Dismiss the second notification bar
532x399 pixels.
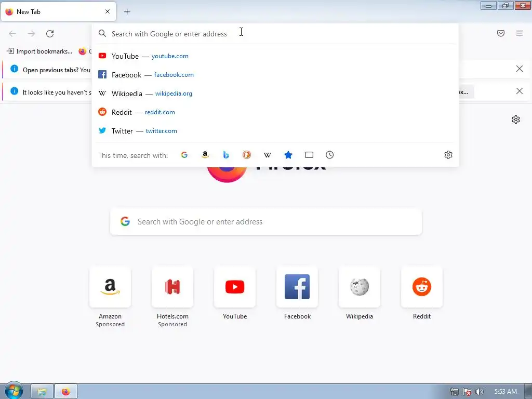[x=520, y=91]
